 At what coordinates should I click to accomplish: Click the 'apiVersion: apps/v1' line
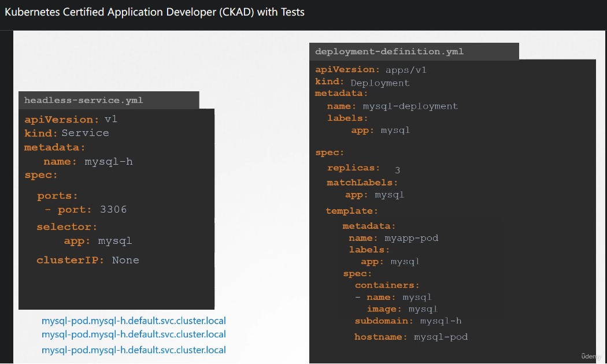pos(371,70)
